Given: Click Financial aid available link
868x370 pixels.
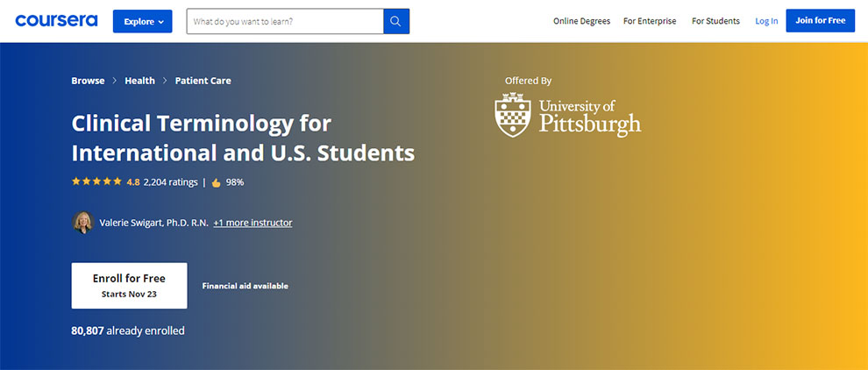Looking at the screenshot, I should point(245,287).
